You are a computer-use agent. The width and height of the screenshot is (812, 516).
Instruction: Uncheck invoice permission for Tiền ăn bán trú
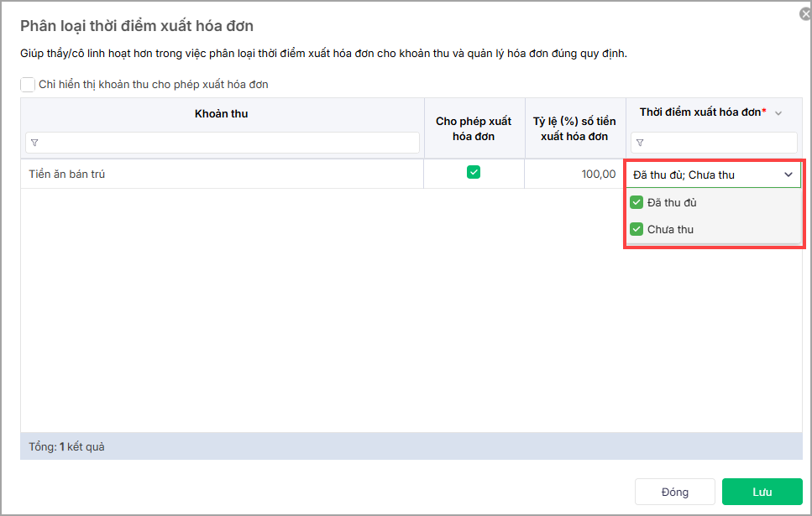click(474, 172)
